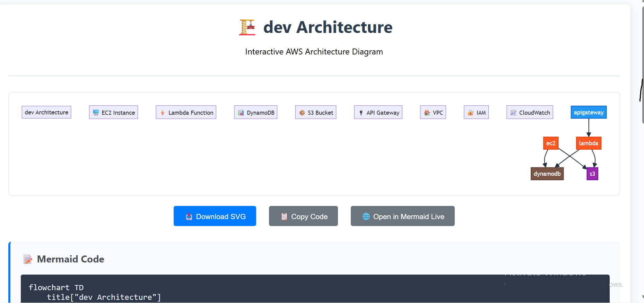Click the Interactive AWS Architecture Diagram subtitle

(x=314, y=52)
